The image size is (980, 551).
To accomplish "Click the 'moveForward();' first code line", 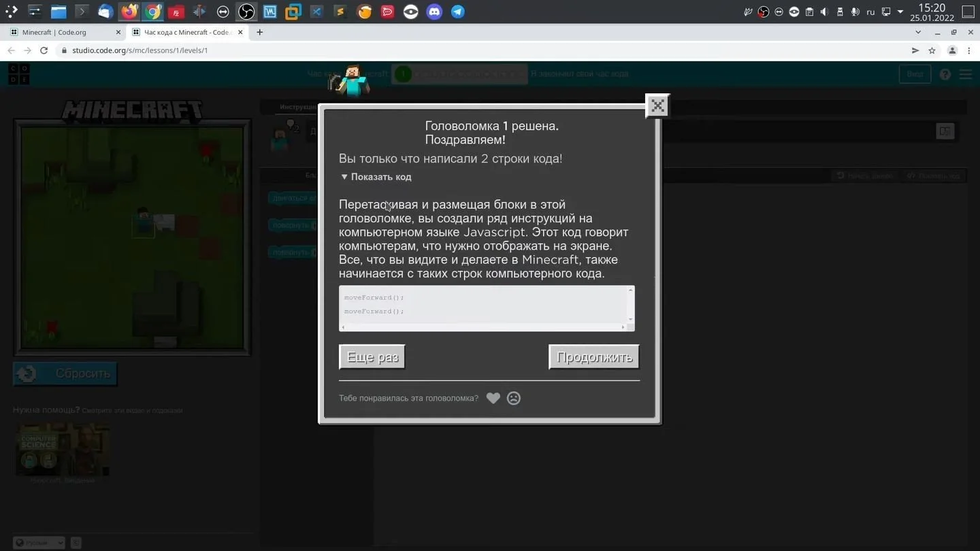I will tap(374, 297).
